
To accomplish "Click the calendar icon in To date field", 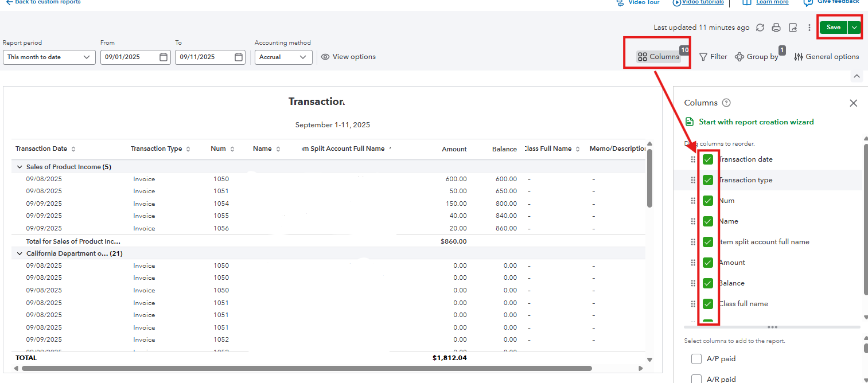I will click(239, 57).
